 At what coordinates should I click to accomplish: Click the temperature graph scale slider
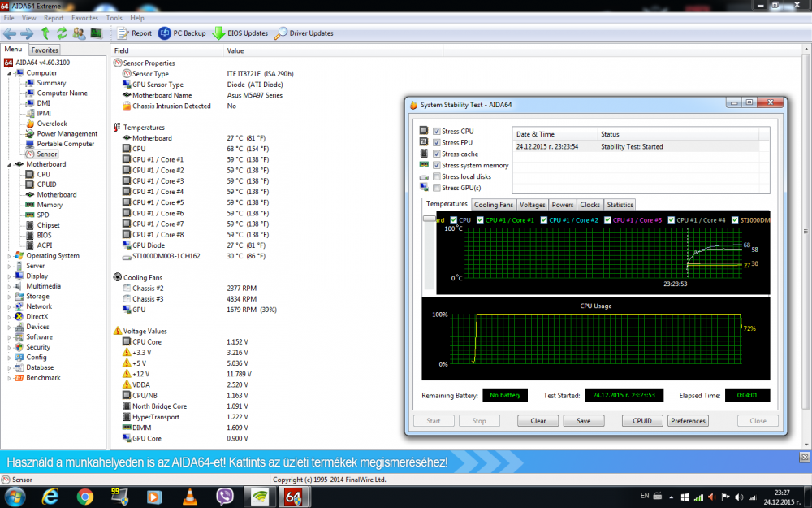(x=430, y=219)
